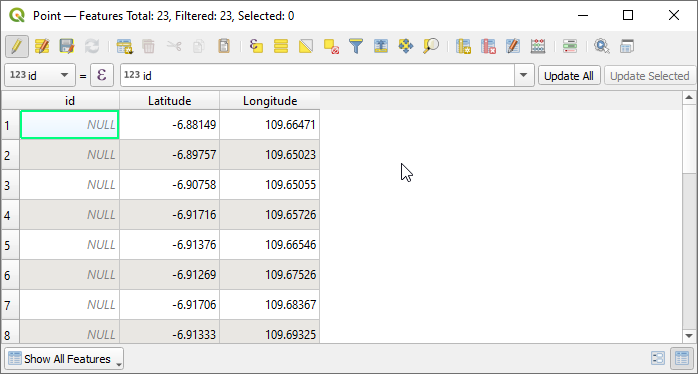Open field calculator abacus icon
This screenshot has height=374, width=698.
tap(538, 46)
